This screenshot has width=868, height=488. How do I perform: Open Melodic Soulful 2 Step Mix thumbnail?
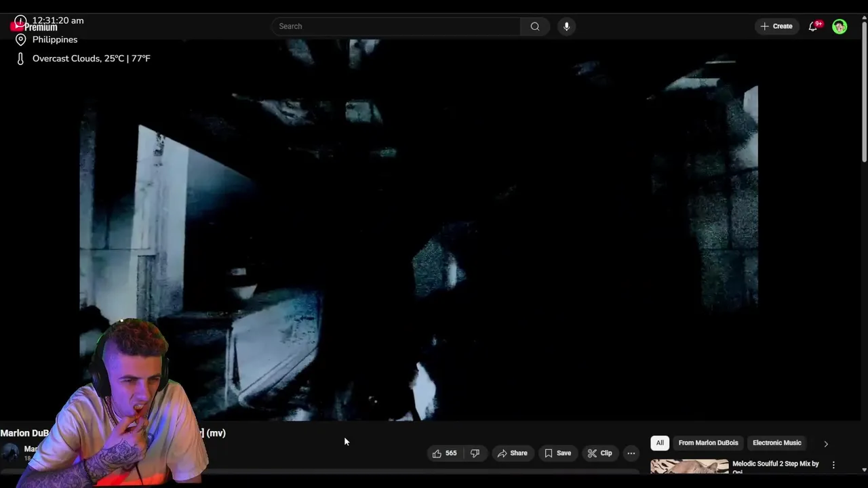(690, 466)
